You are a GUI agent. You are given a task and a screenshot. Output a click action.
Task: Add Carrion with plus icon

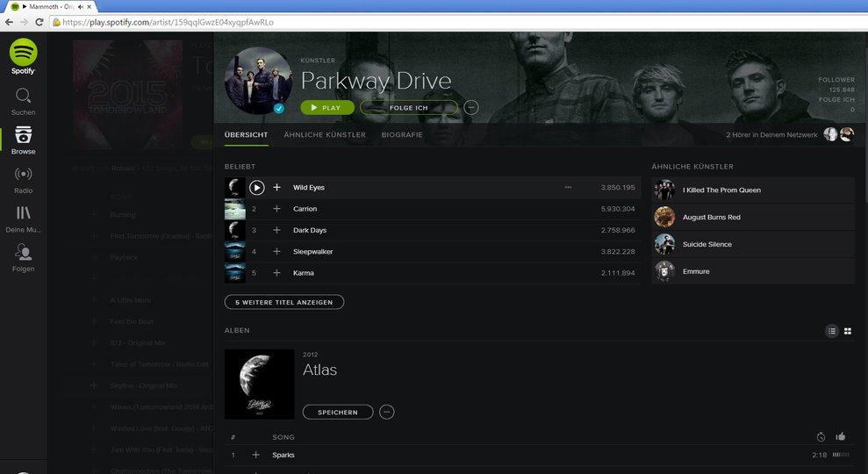(276, 209)
